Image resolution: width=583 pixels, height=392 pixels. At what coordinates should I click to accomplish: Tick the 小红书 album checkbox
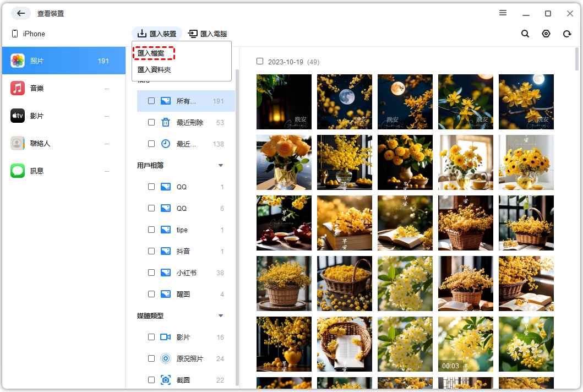[151, 273]
